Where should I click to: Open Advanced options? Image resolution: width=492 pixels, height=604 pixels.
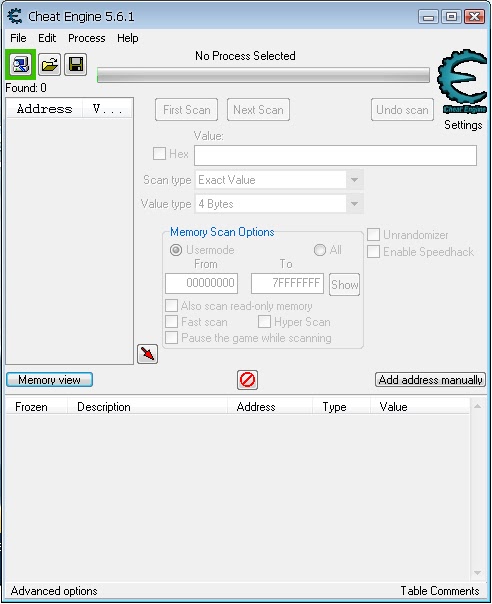pos(54,591)
